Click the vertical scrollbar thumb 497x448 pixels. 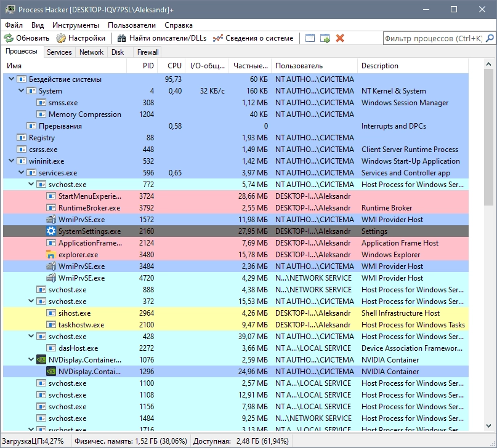pos(488,137)
